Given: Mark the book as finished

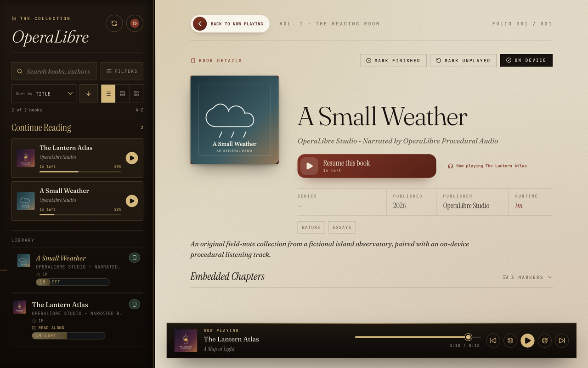Looking at the screenshot, I should [x=393, y=60].
